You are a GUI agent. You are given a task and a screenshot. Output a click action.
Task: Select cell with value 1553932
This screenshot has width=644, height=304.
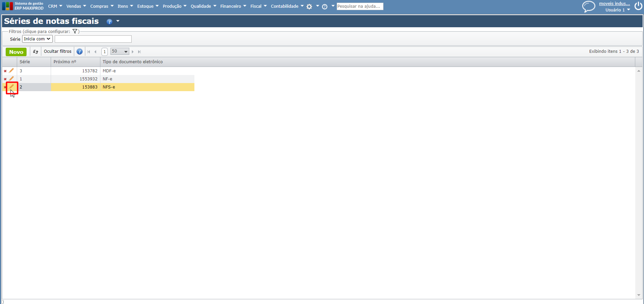tap(76, 79)
